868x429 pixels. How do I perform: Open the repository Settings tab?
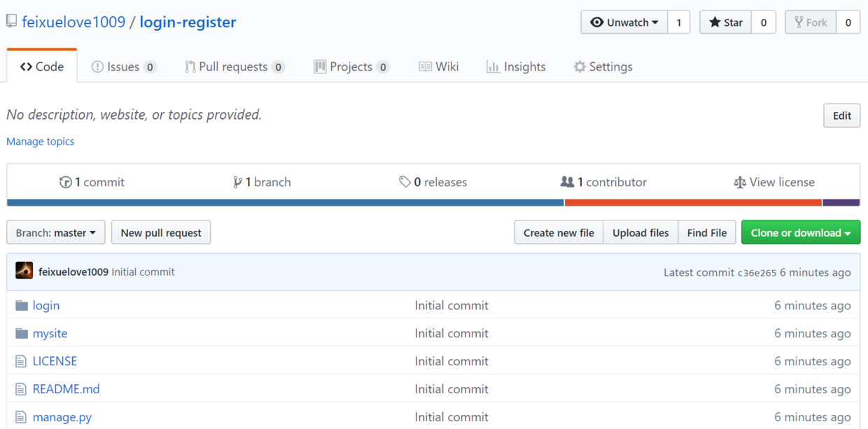coord(603,66)
